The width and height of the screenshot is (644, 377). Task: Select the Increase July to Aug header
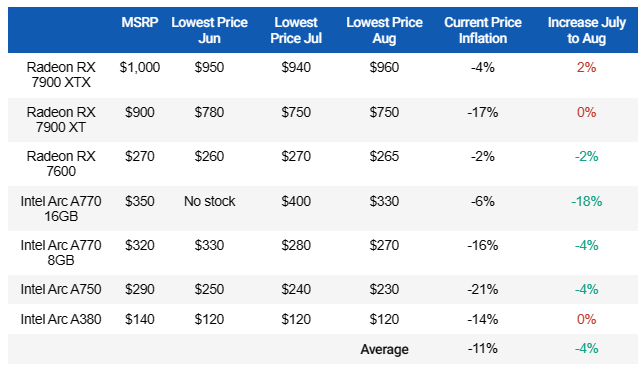[586, 30]
